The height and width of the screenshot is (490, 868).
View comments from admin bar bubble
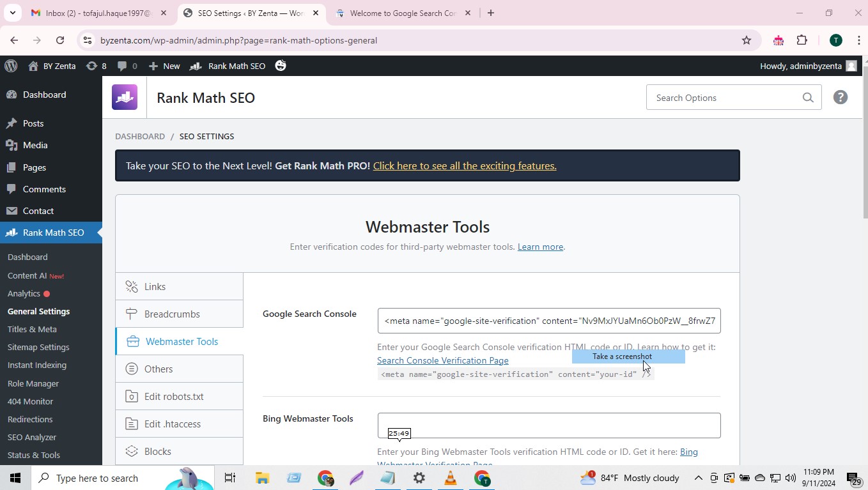tap(127, 66)
